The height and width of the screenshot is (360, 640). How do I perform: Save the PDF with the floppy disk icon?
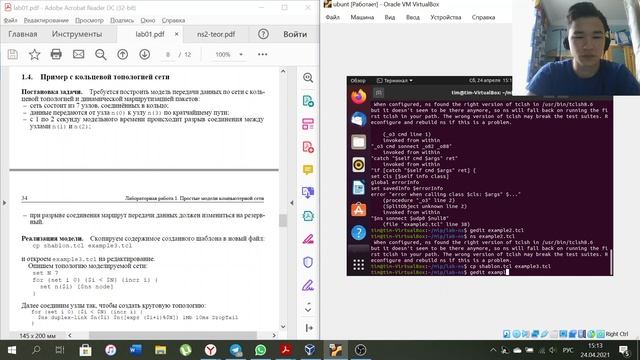(13, 54)
